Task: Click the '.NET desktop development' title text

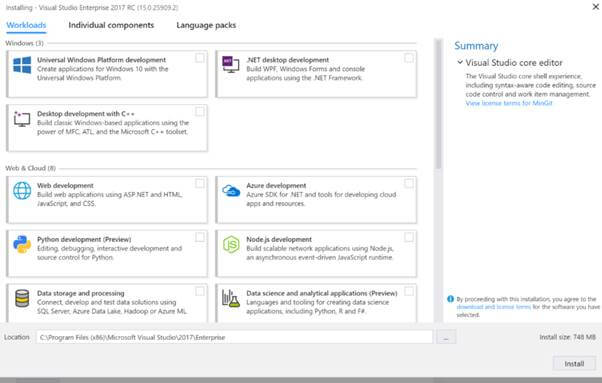Action: [288, 60]
